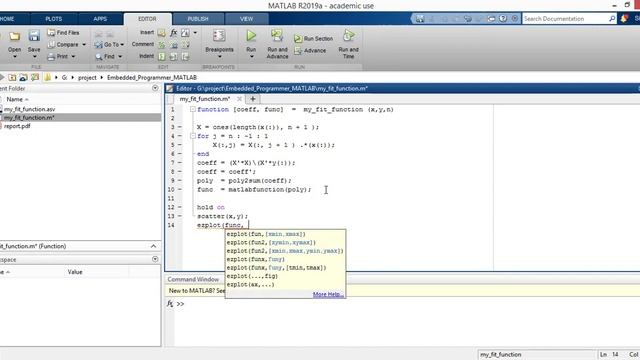Expand the Find dropdown arrow
Image resolution: width=640 pixels, height=360 pixels.
pos(120,56)
